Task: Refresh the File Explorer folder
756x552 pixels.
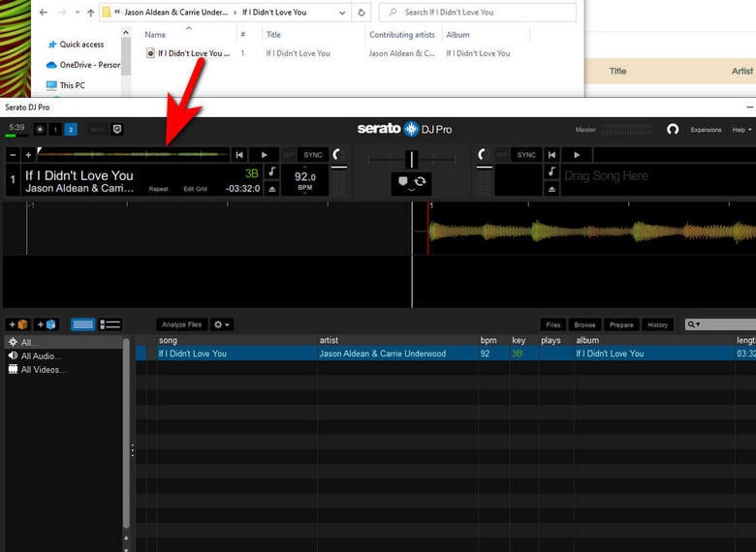Action: click(x=362, y=13)
